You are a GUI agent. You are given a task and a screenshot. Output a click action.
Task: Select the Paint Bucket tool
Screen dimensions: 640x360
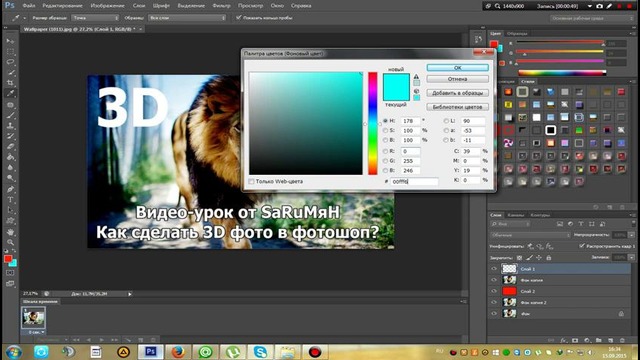(x=10, y=157)
